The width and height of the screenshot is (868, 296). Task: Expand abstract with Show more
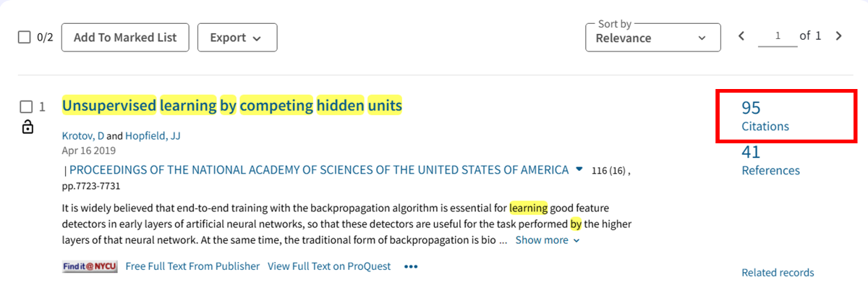(547, 240)
